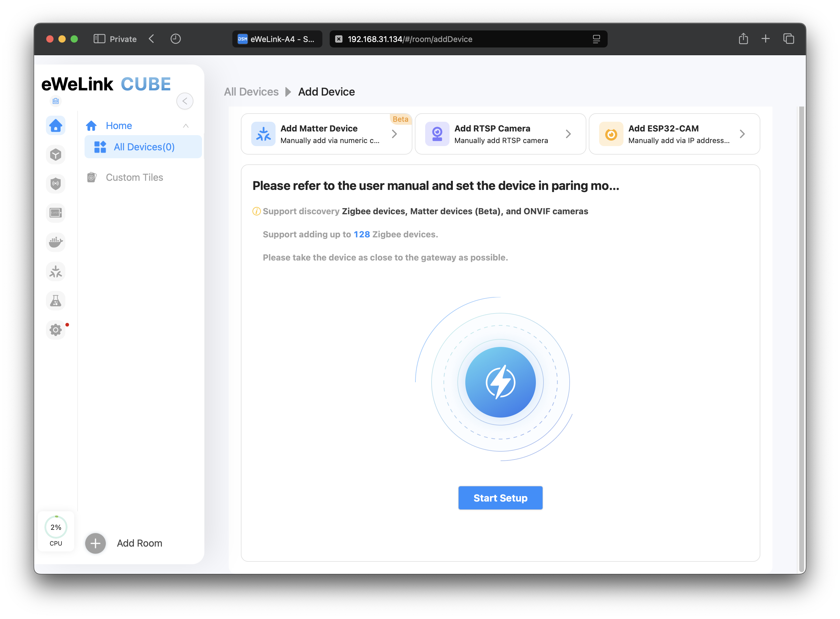Go back to All Devices breadcrumb
Image resolution: width=840 pixels, height=619 pixels.
tap(251, 92)
